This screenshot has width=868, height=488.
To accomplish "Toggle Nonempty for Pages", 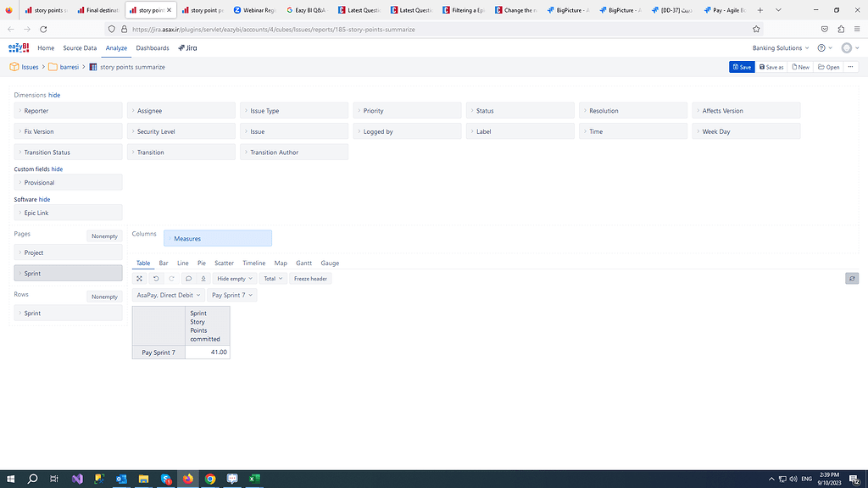I will coord(104,236).
